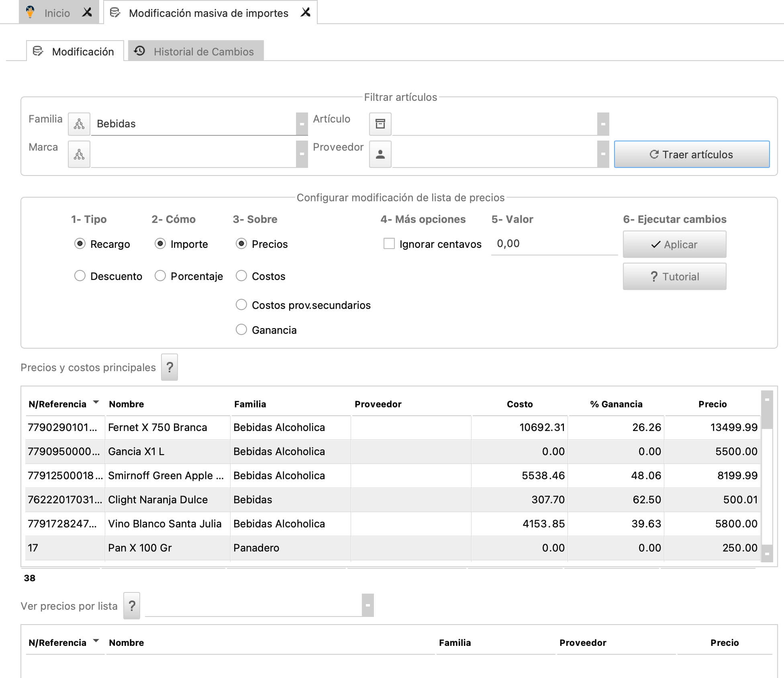The width and height of the screenshot is (784, 678).
Task: Open the Artículo box picker icon
Action: [380, 124]
